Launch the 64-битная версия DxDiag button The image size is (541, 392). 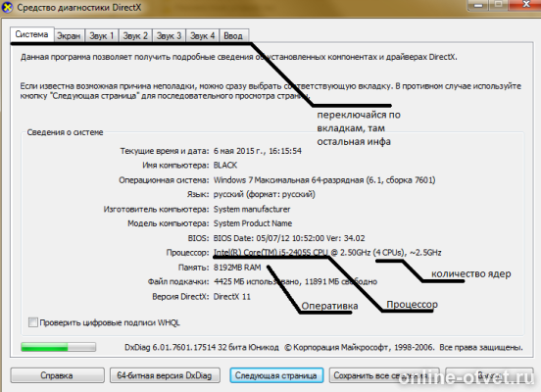point(165,375)
